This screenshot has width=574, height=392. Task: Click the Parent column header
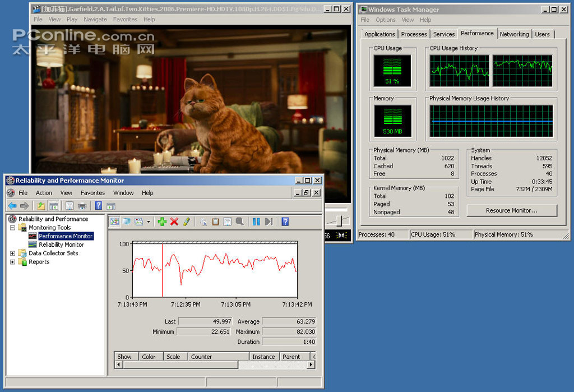(295, 357)
